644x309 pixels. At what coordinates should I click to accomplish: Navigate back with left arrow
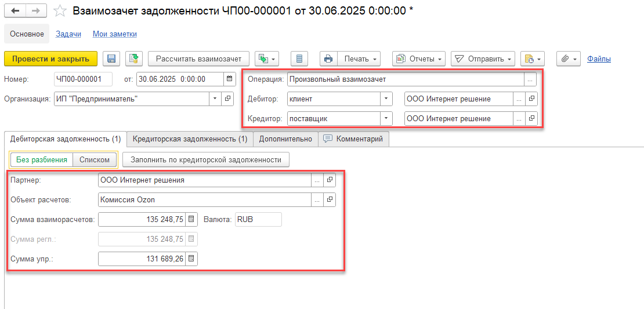(x=16, y=11)
